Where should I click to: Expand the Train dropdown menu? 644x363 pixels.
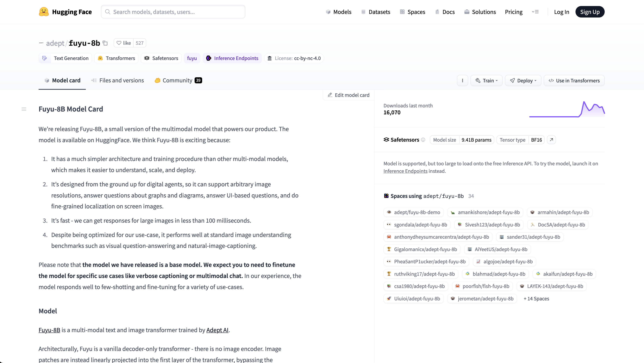pyautogui.click(x=486, y=80)
